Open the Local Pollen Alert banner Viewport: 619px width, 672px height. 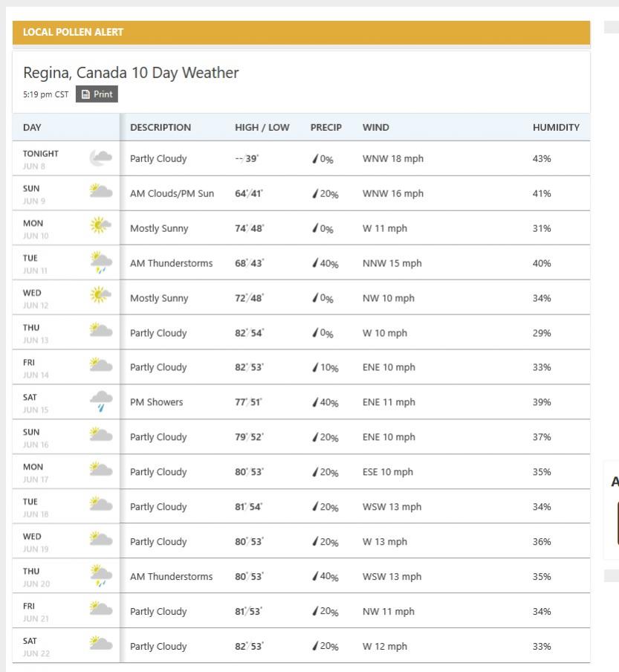pos(301,32)
